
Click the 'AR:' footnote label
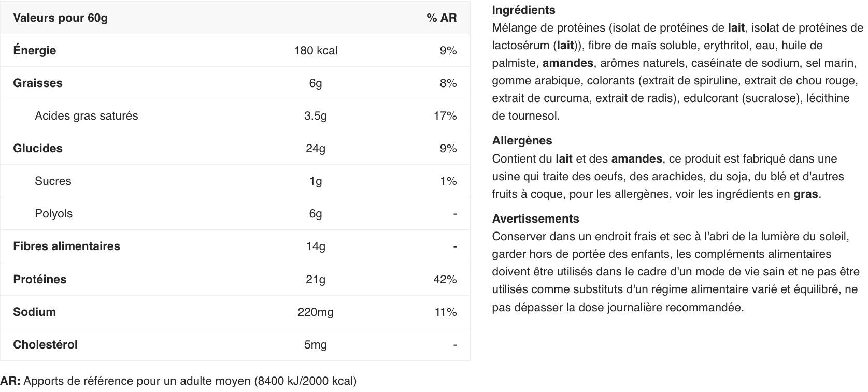tap(10, 381)
